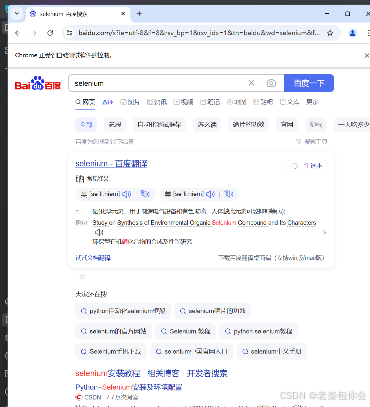
Task: Open British pronunciation follow-read icon
Action: [x=145, y=194]
